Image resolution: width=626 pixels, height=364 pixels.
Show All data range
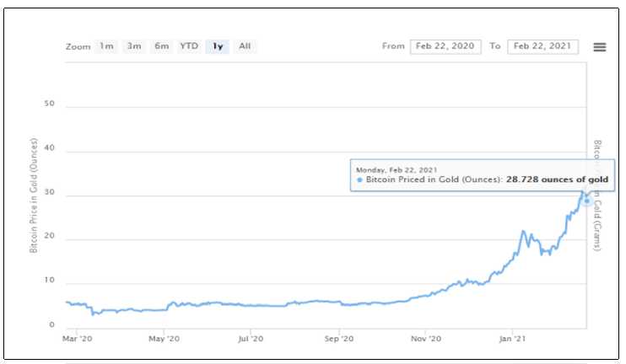(x=245, y=46)
